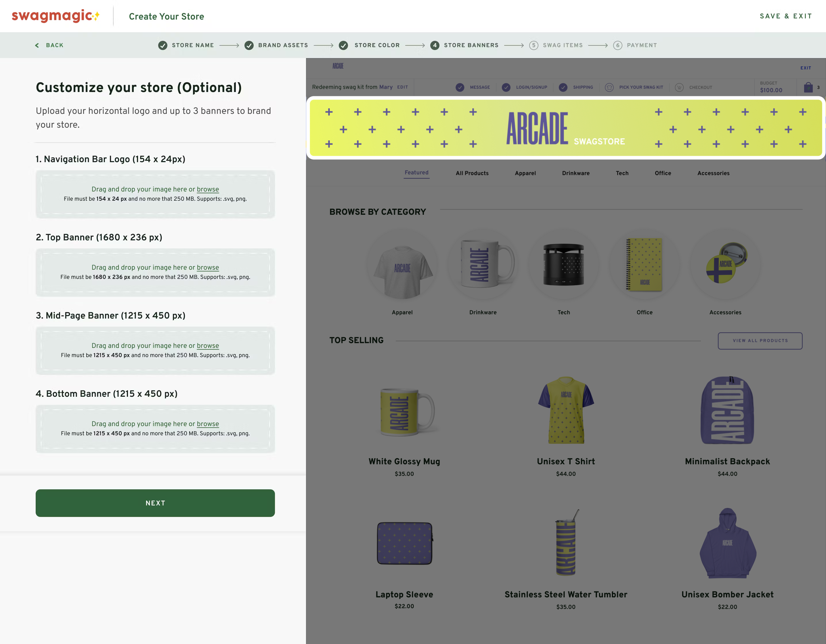The width and height of the screenshot is (826, 644).
Task: Click the Brand Assets checkmark step icon
Action: pos(249,45)
